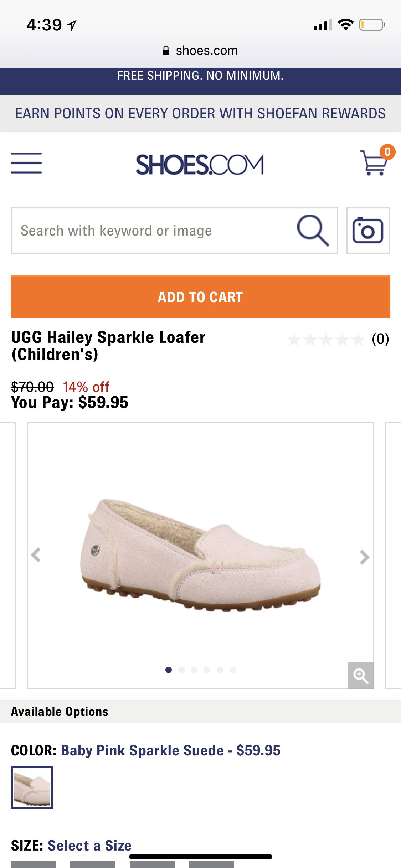Open the review count (0) link
This screenshot has width=401, height=868.
[x=380, y=339]
